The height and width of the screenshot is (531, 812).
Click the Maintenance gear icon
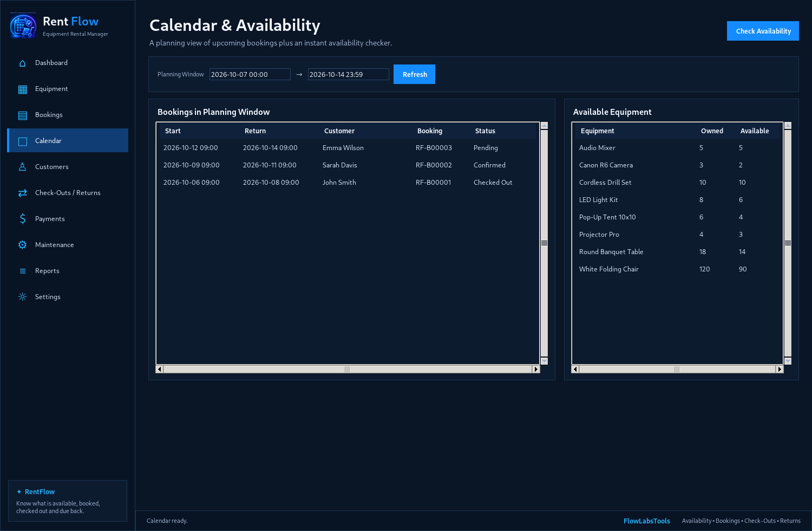22,245
